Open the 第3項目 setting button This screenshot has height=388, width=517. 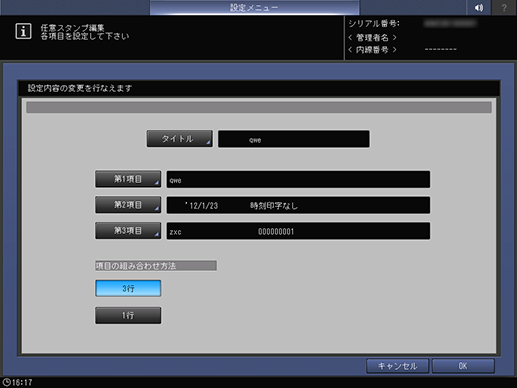pos(128,231)
